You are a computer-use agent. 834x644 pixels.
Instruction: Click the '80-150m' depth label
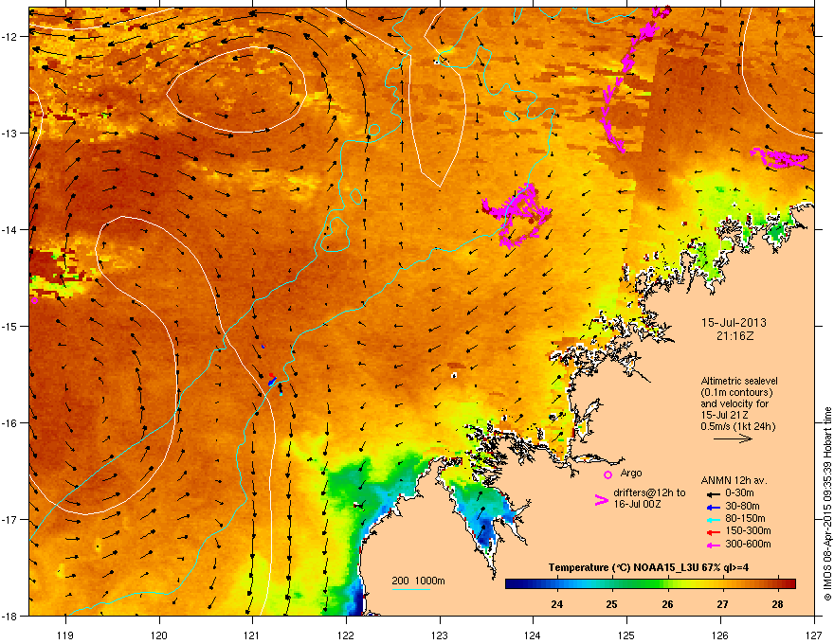(x=745, y=519)
